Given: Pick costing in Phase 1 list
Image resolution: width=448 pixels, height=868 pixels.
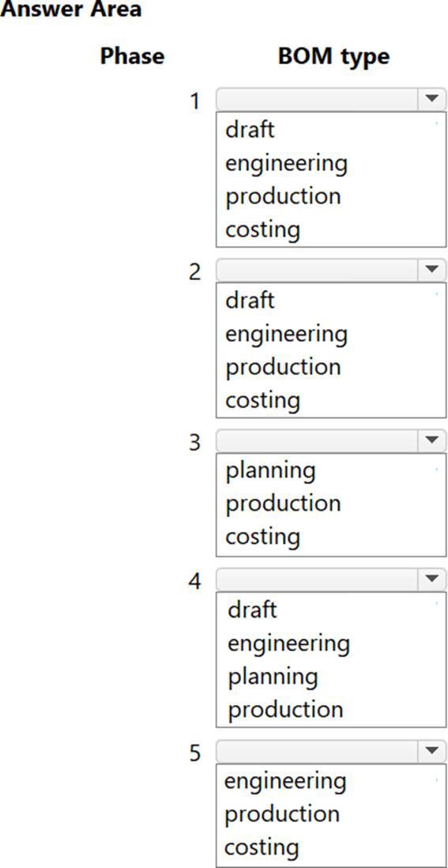Looking at the screenshot, I should point(262,231).
